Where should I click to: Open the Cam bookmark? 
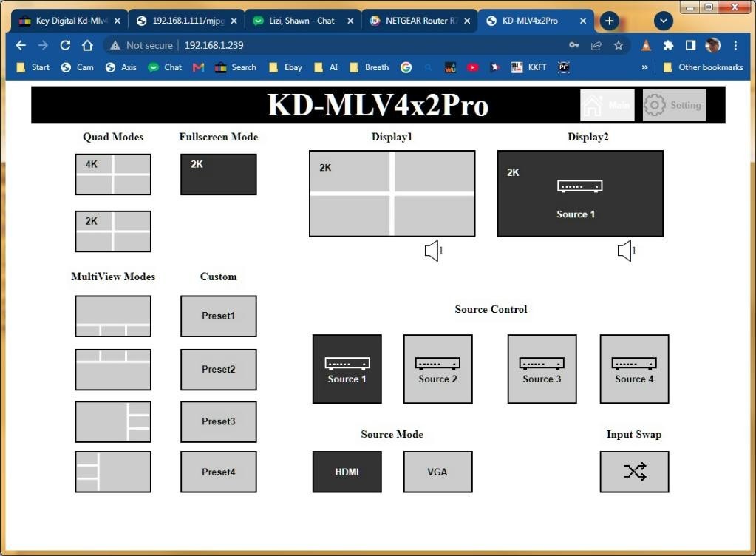[x=77, y=67]
